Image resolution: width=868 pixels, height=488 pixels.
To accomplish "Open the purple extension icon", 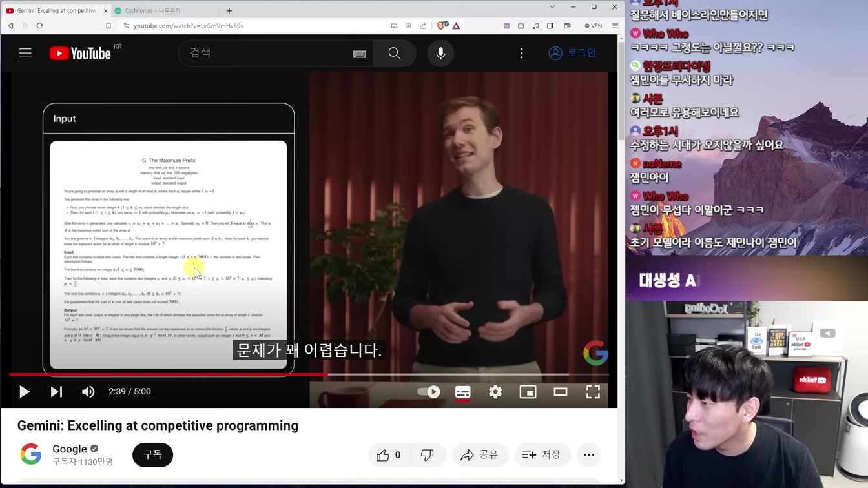I will point(507,26).
